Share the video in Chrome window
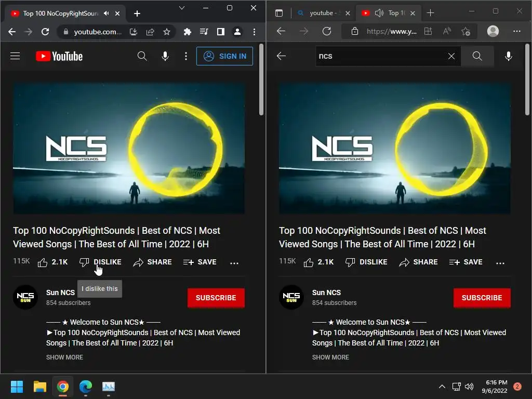 [152, 262]
